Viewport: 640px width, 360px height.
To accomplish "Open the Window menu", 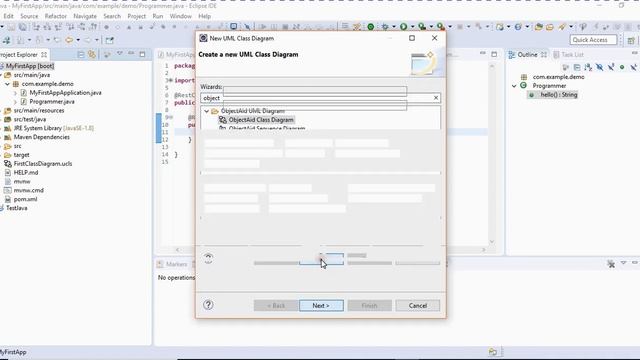I will click(180, 16).
